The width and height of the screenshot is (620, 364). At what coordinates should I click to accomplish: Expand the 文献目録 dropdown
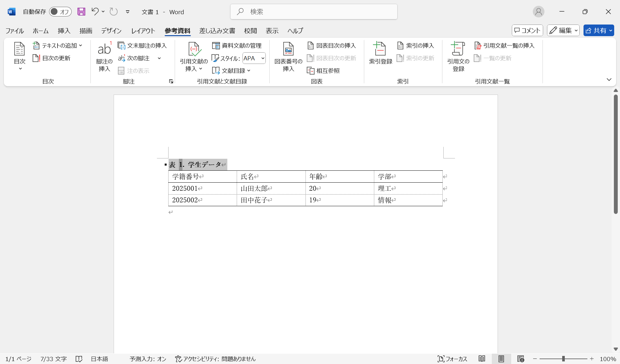[x=231, y=70]
